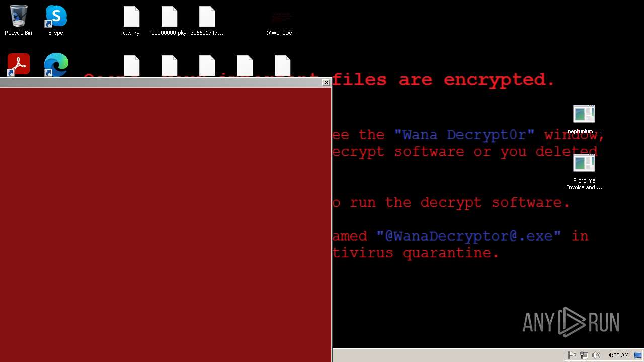Image resolution: width=644 pixels, height=362 pixels.
Task: Select the Proforma Invoice and ... file
Action: click(584, 172)
